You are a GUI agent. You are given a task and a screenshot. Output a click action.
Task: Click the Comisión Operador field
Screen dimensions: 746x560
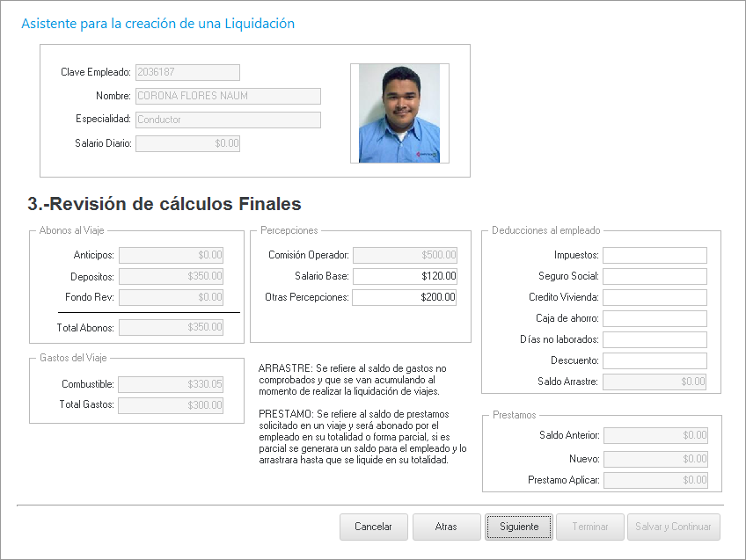click(406, 255)
